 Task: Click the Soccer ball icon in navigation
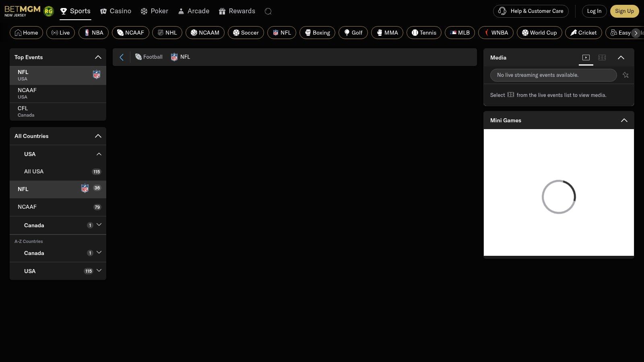(x=235, y=33)
